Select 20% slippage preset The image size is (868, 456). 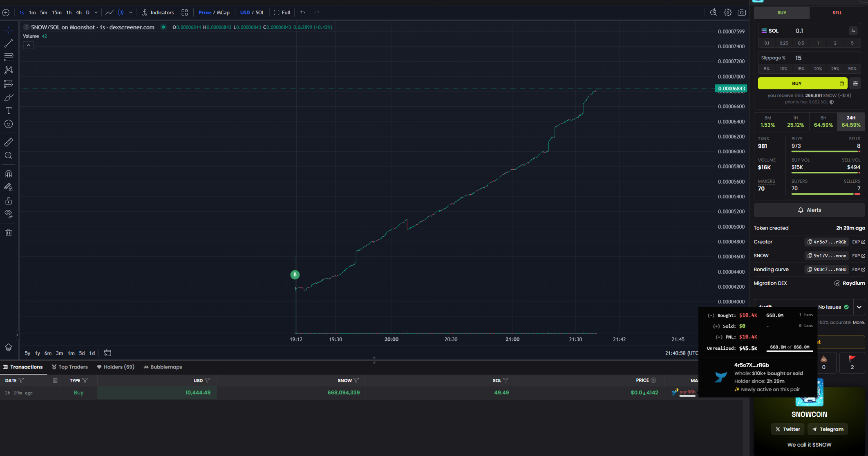tap(818, 69)
